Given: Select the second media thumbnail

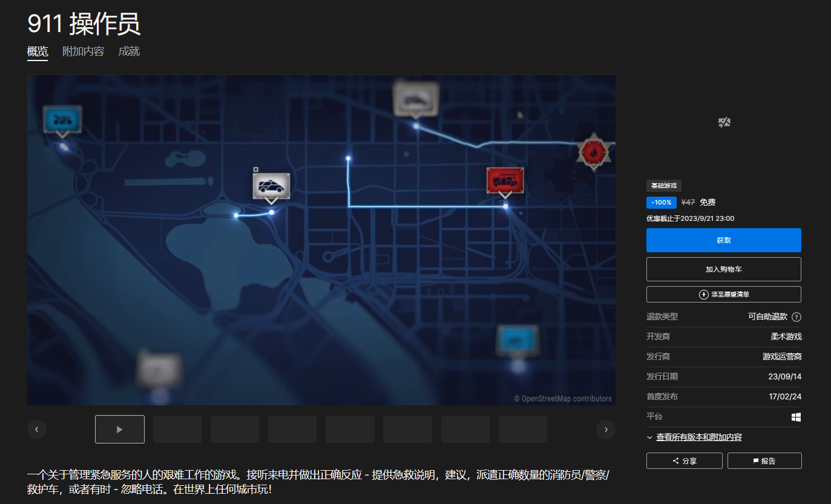Looking at the screenshot, I should tap(177, 429).
